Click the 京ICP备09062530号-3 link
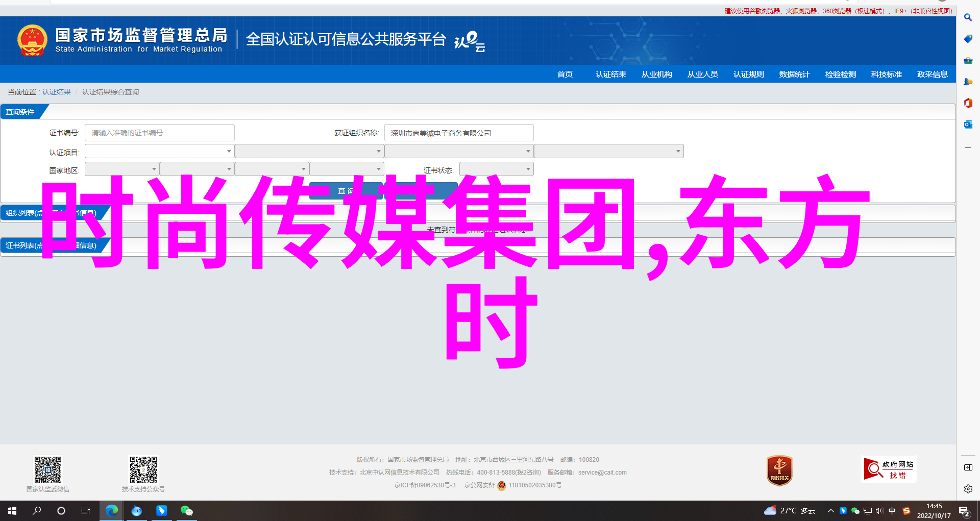 (425, 485)
